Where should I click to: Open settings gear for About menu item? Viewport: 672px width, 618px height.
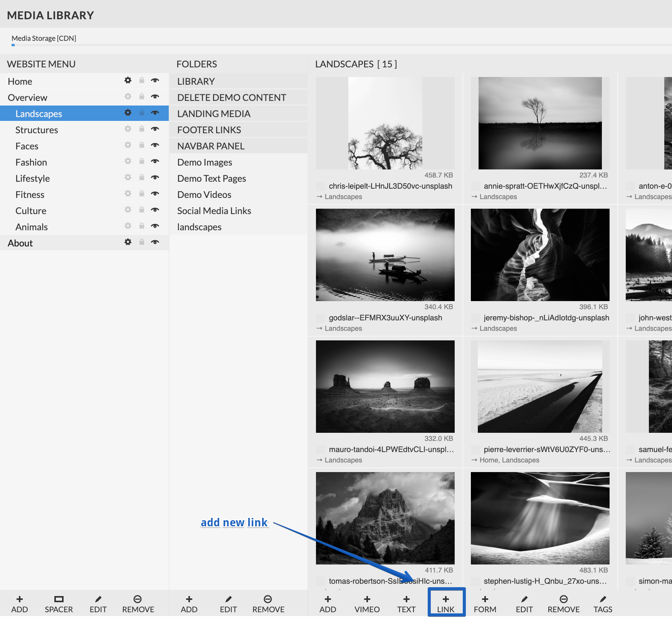[128, 242]
